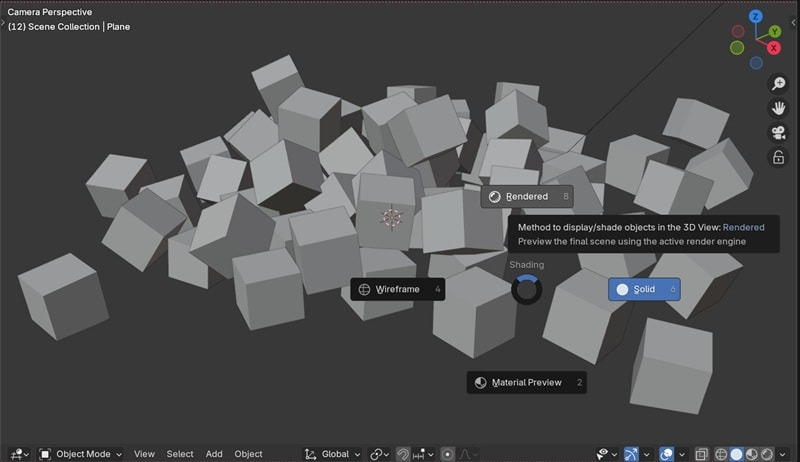Click the 3D cursor in the viewport
This screenshot has width=800, height=462.
coord(392,218)
